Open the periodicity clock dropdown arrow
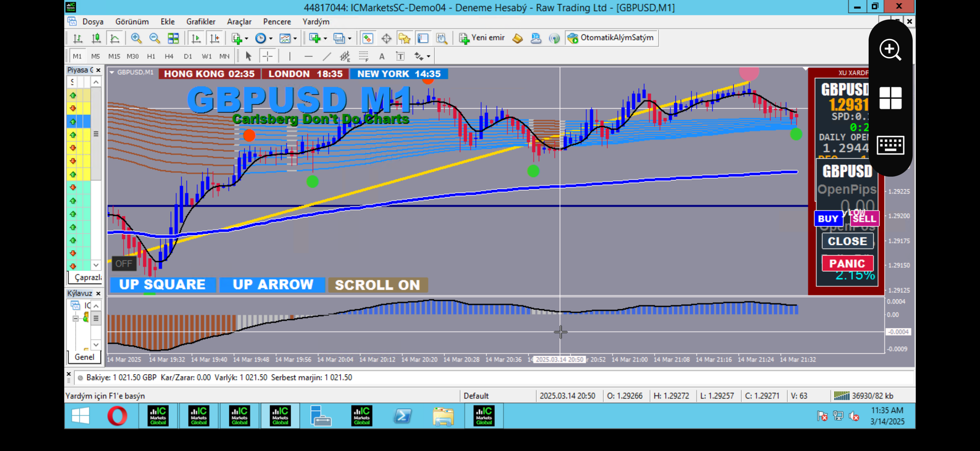Viewport: 980px width, 451px height. (x=271, y=38)
